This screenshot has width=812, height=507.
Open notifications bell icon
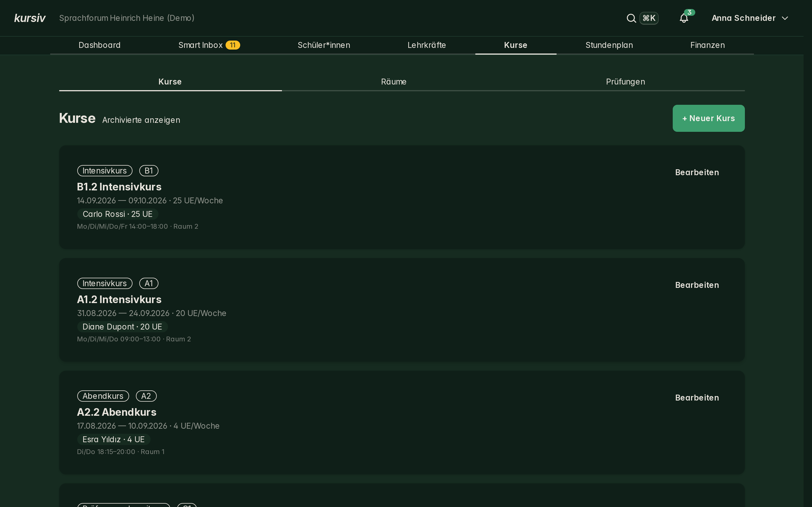pos(684,18)
